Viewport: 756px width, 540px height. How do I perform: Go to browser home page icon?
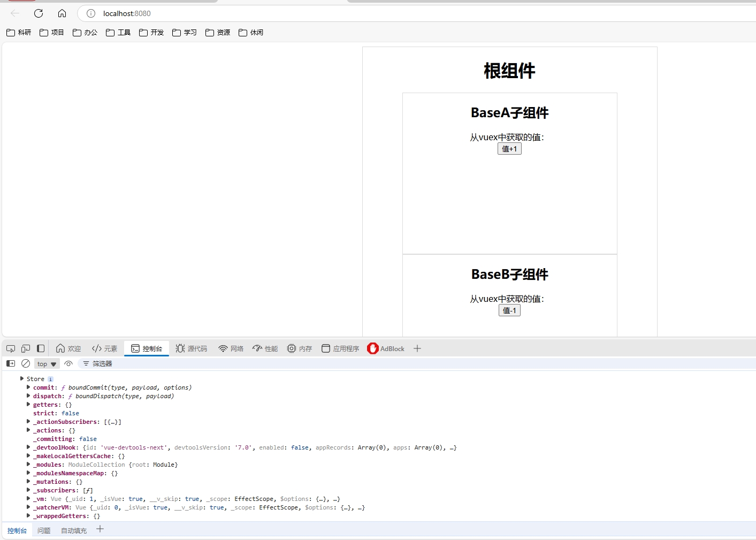coord(62,13)
